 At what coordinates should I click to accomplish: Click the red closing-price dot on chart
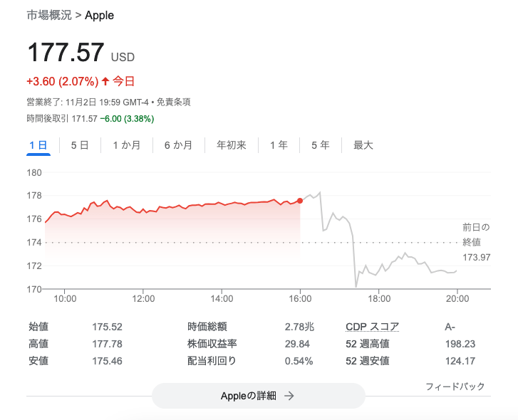pos(300,201)
